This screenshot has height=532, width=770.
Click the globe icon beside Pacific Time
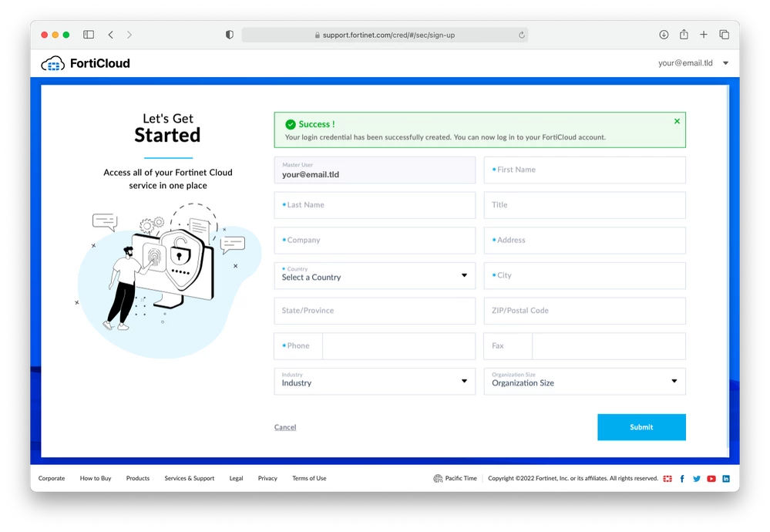coord(438,479)
